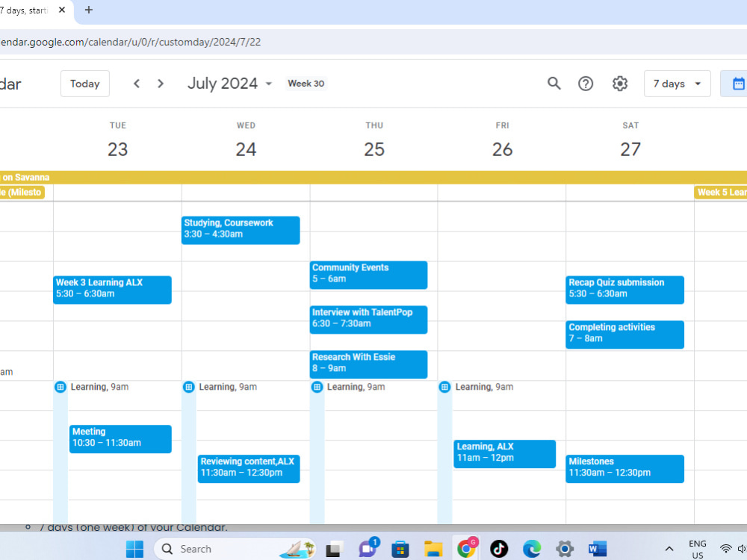Open the Milestones 11:30am event
Image resolution: width=747 pixels, height=560 pixels.
[625, 469]
